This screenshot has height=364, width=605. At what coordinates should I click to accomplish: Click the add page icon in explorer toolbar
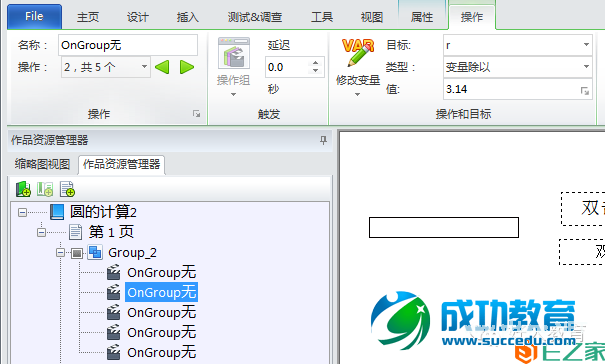tap(67, 189)
